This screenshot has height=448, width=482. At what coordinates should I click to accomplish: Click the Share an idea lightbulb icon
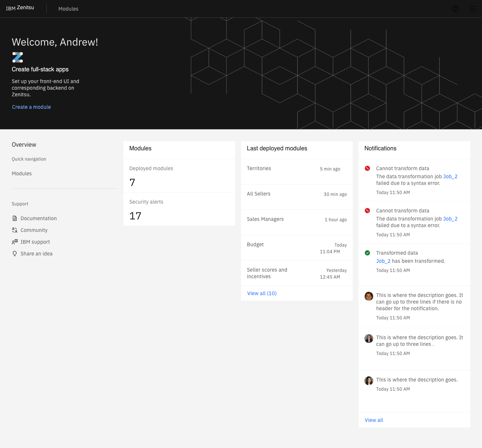[15, 254]
